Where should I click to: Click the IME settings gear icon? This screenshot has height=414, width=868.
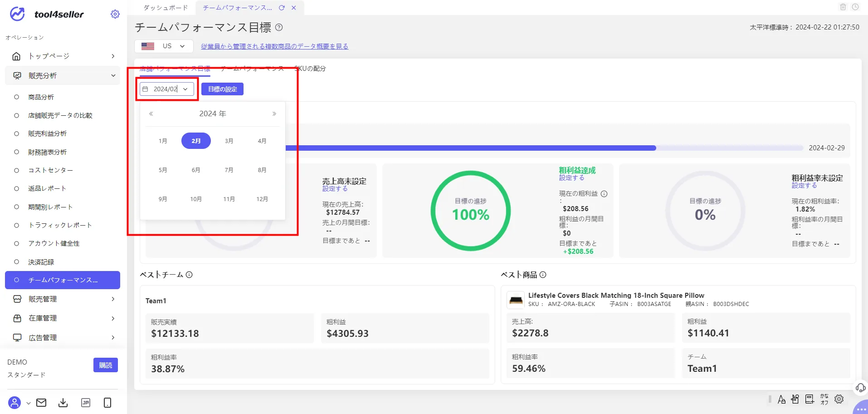tap(839, 399)
